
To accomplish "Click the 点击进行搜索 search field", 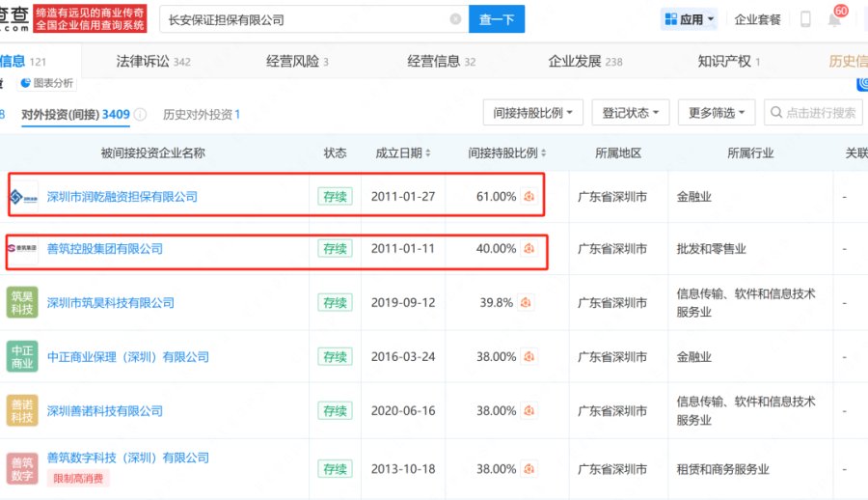I will click(x=813, y=113).
